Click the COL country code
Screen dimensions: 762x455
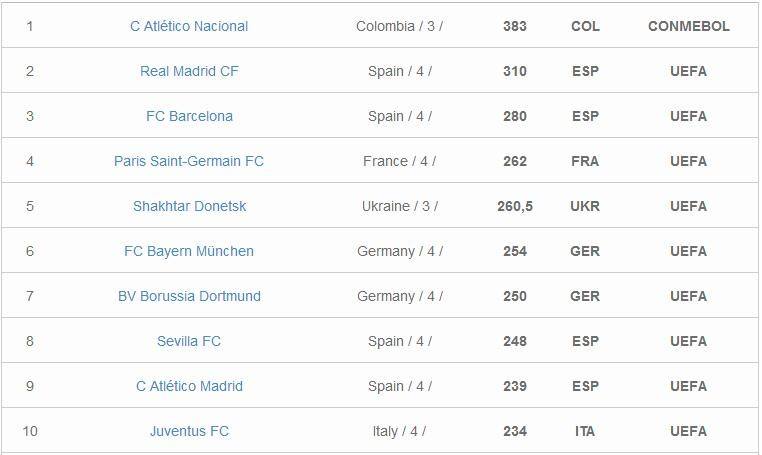pos(585,26)
